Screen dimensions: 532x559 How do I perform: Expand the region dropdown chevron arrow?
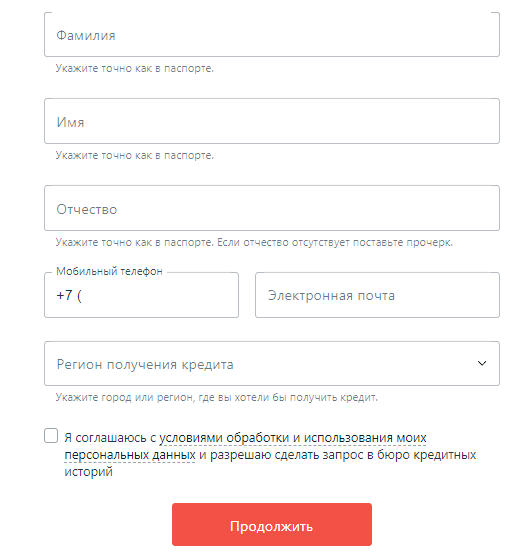[482, 363]
